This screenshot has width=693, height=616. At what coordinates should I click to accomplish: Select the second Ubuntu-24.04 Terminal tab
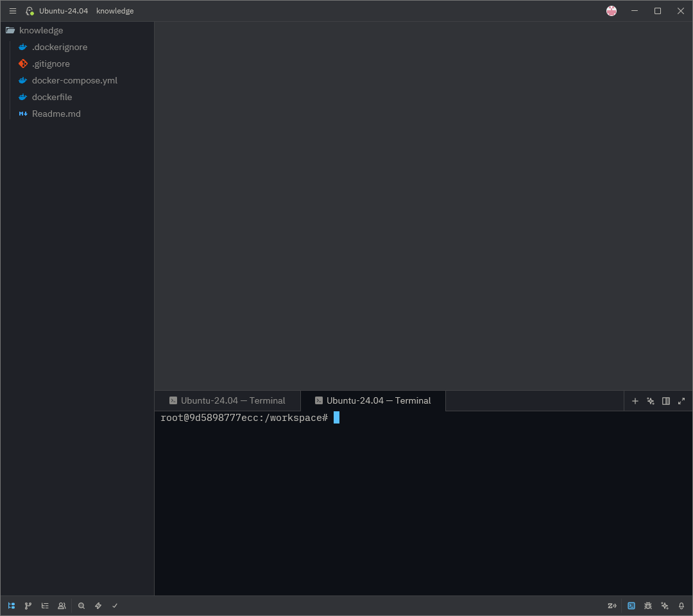(x=373, y=401)
